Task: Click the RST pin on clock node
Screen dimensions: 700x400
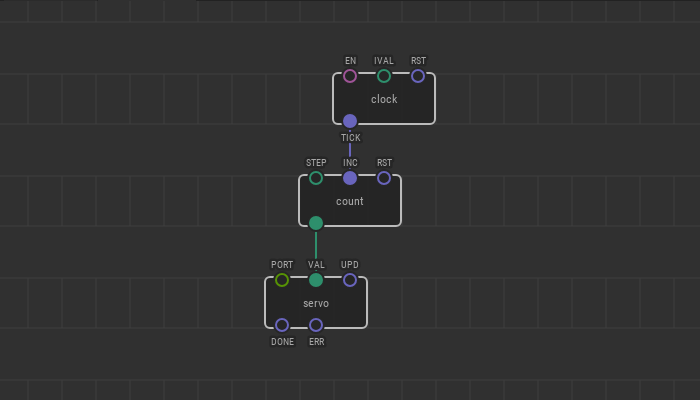Action: click(418, 76)
